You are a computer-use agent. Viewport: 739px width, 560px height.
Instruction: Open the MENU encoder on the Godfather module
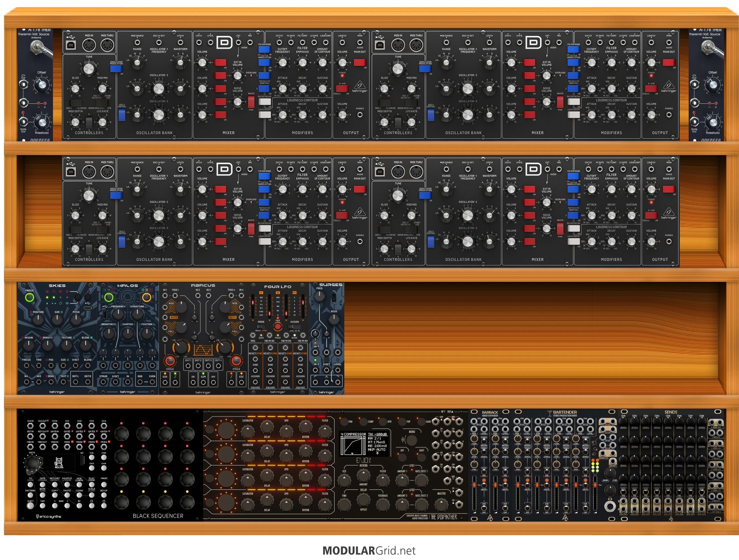411,440
